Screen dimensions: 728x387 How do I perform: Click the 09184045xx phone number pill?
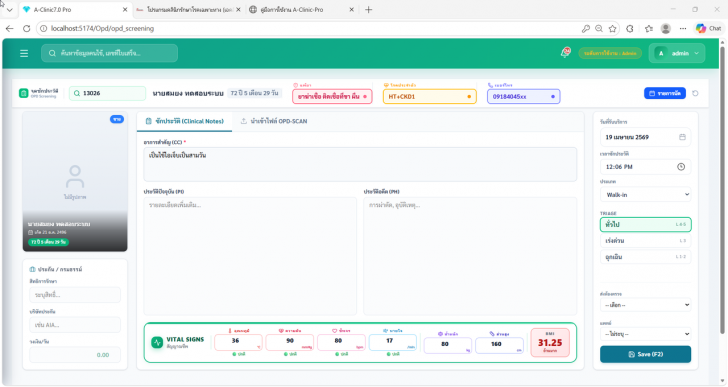point(524,97)
